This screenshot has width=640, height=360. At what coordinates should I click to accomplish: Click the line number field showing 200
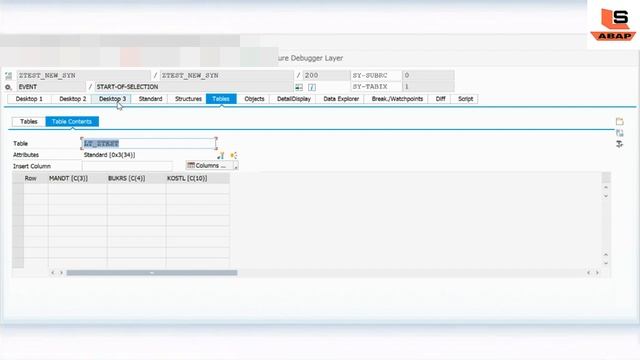click(326, 76)
